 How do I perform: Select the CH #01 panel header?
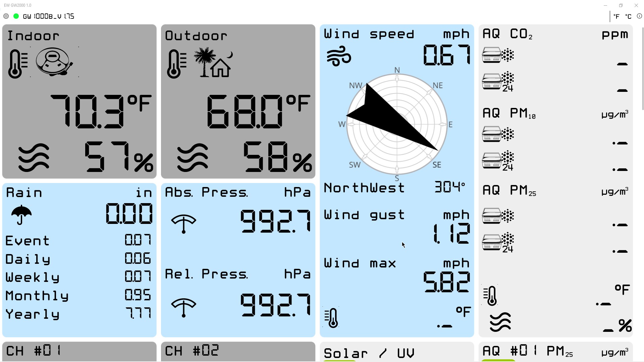pos(34,351)
